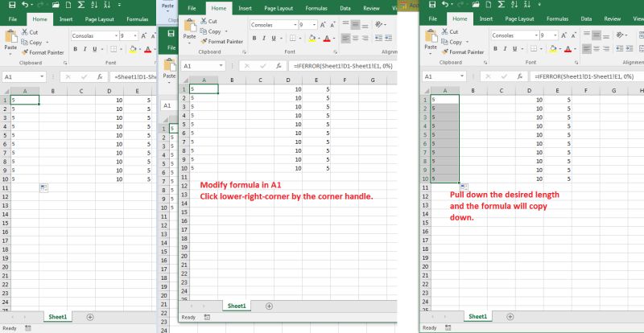Open Data tab in the middle window
The width and height of the screenshot is (644, 333).
[x=345, y=8]
